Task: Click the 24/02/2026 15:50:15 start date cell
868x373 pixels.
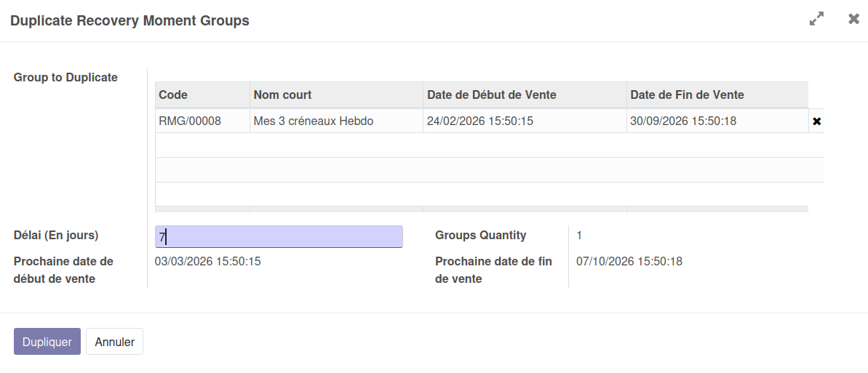Action: pos(480,121)
